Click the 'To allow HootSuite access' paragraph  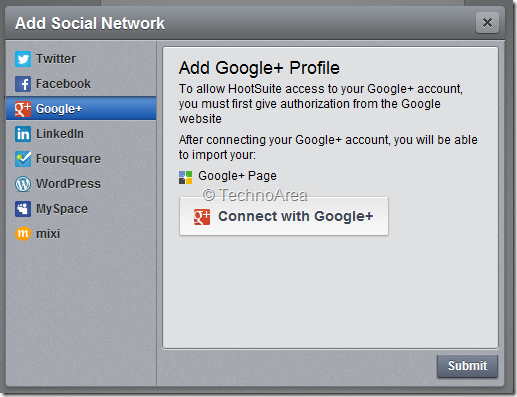321,104
